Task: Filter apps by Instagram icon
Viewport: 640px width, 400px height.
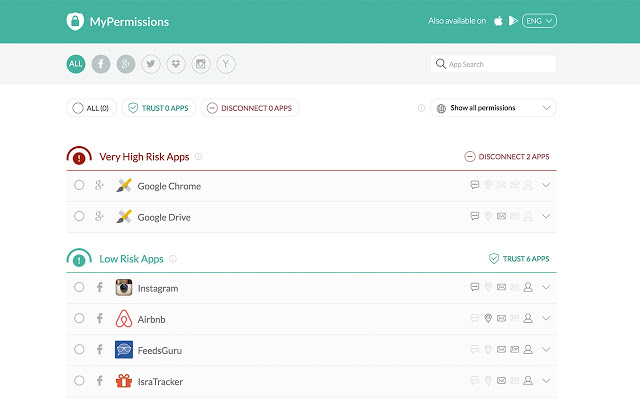Action: [x=201, y=64]
